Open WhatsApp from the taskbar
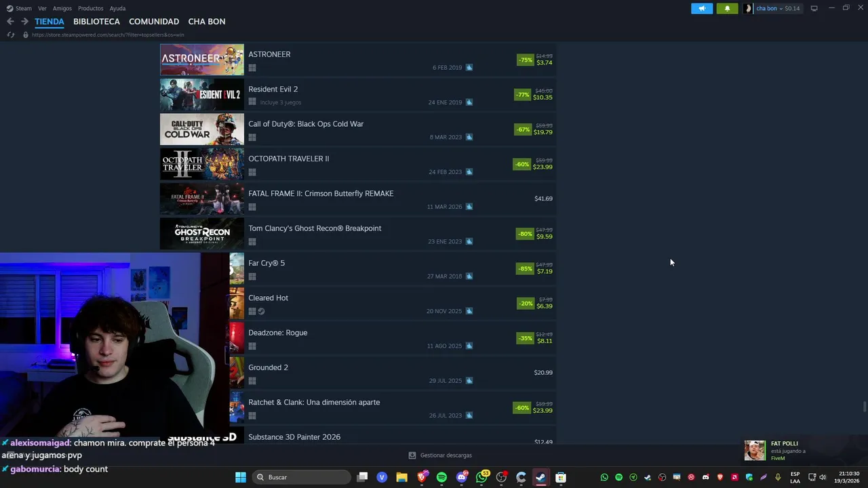 click(481, 477)
